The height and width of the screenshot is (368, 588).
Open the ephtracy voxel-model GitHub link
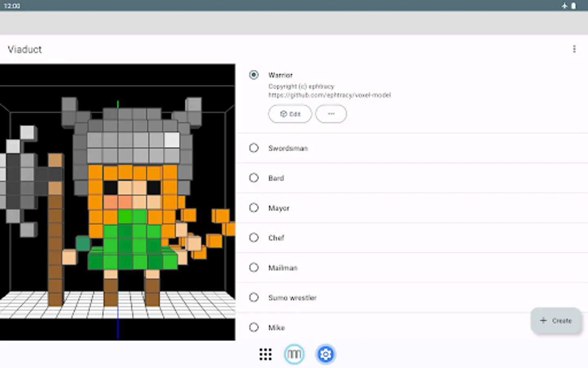329,95
